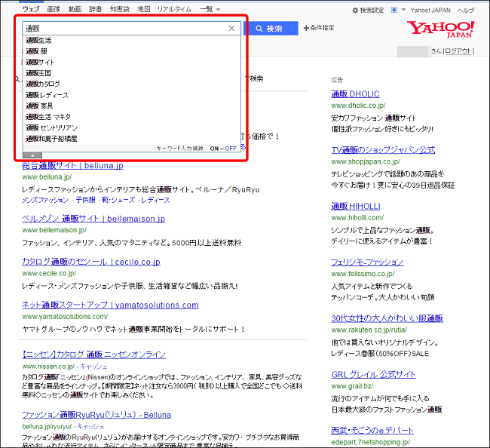Open 西武・そごうのe.デパート ad link
Viewport: 490px width, 448px height.
click(372, 431)
